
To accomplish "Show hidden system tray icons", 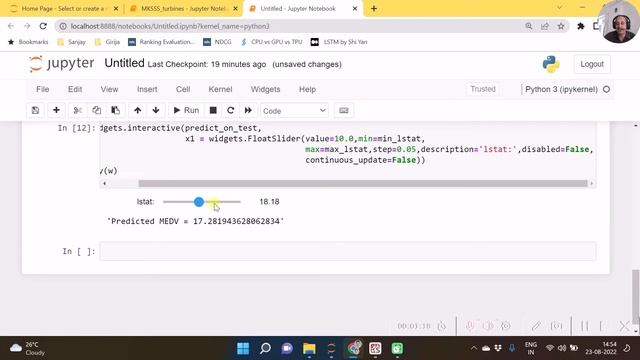I will (x=473, y=349).
